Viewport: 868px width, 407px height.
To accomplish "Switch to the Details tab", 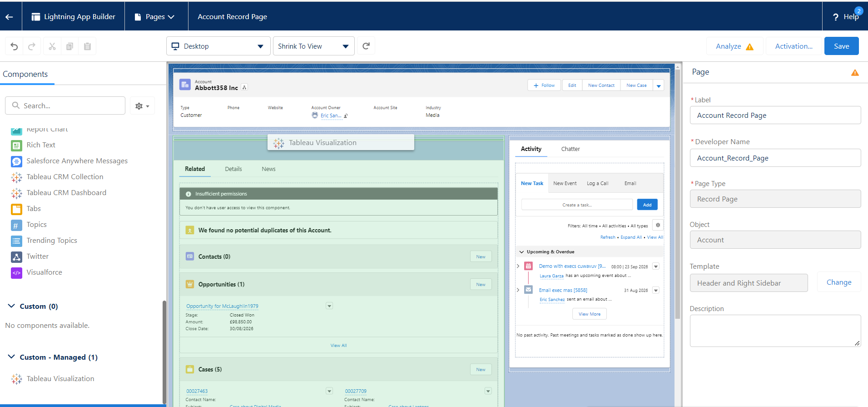I will (x=233, y=169).
